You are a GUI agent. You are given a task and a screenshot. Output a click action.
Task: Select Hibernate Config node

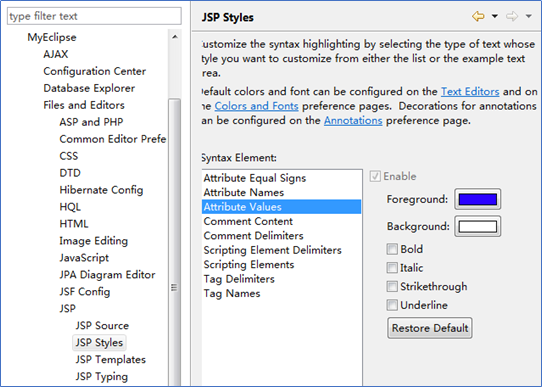[x=101, y=190]
